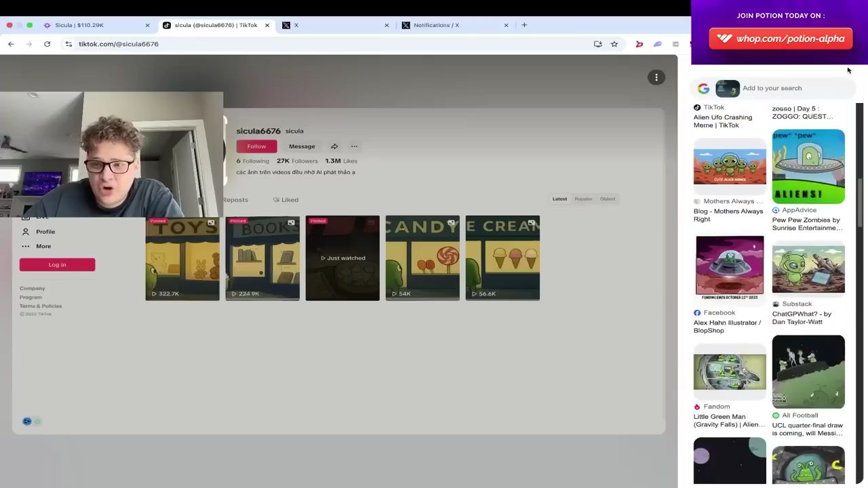Open the three-dot menu beside Message
Image resolution: width=868 pixels, height=488 pixels.
[354, 146]
